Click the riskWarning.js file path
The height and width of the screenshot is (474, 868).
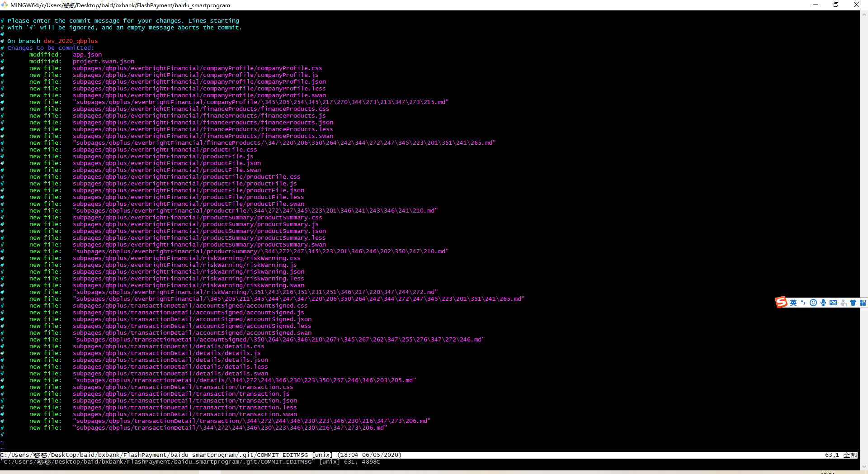pyautogui.click(x=185, y=265)
